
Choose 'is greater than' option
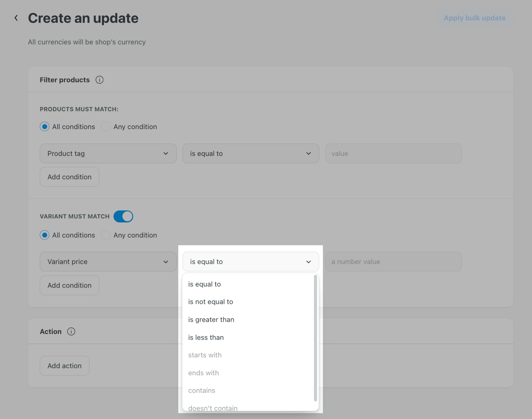click(211, 320)
